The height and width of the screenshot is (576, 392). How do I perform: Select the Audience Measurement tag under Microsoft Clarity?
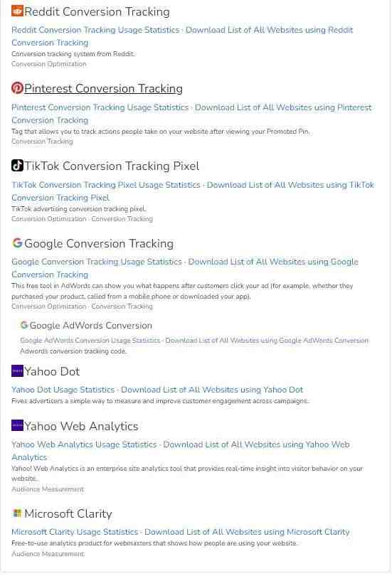(x=48, y=554)
